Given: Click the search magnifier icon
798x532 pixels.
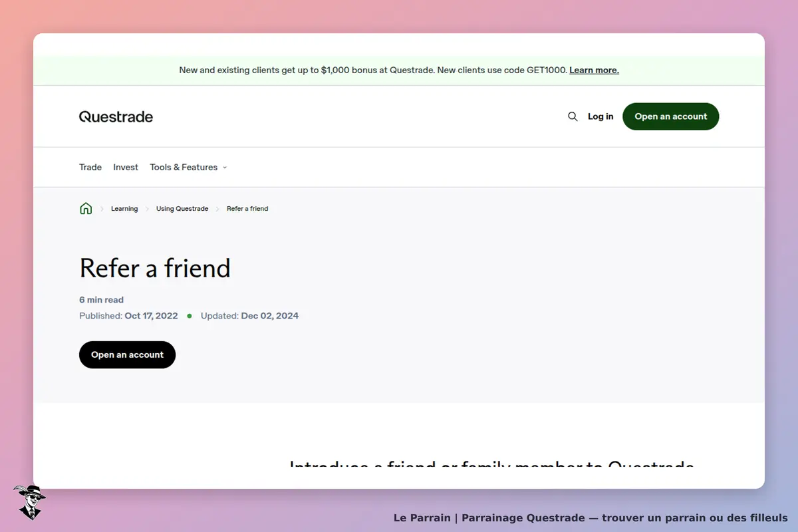Looking at the screenshot, I should tap(573, 116).
